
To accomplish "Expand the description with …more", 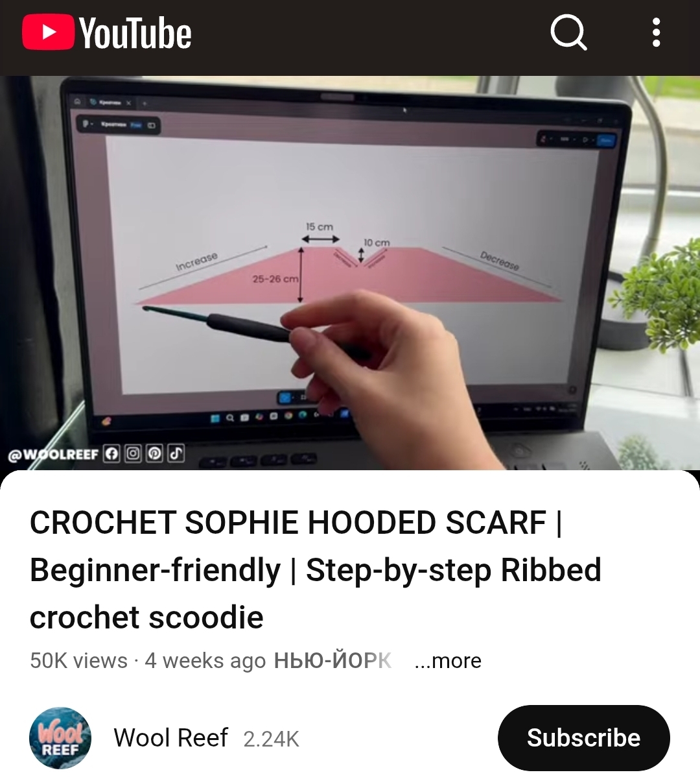I will click(x=448, y=660).
